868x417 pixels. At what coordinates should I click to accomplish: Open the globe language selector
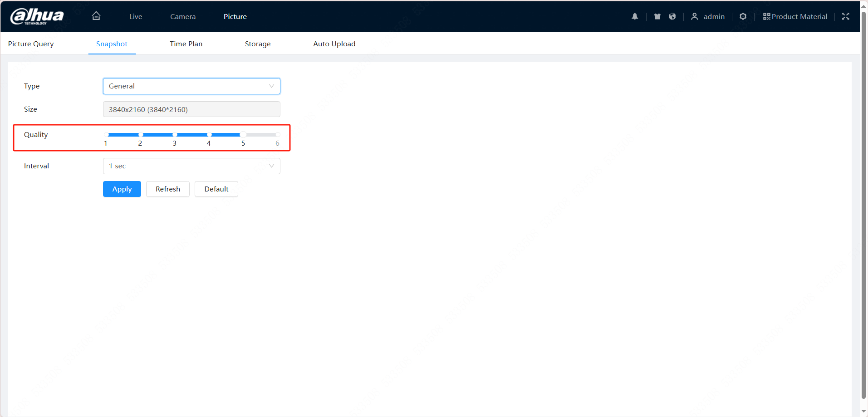click(672, 16)
